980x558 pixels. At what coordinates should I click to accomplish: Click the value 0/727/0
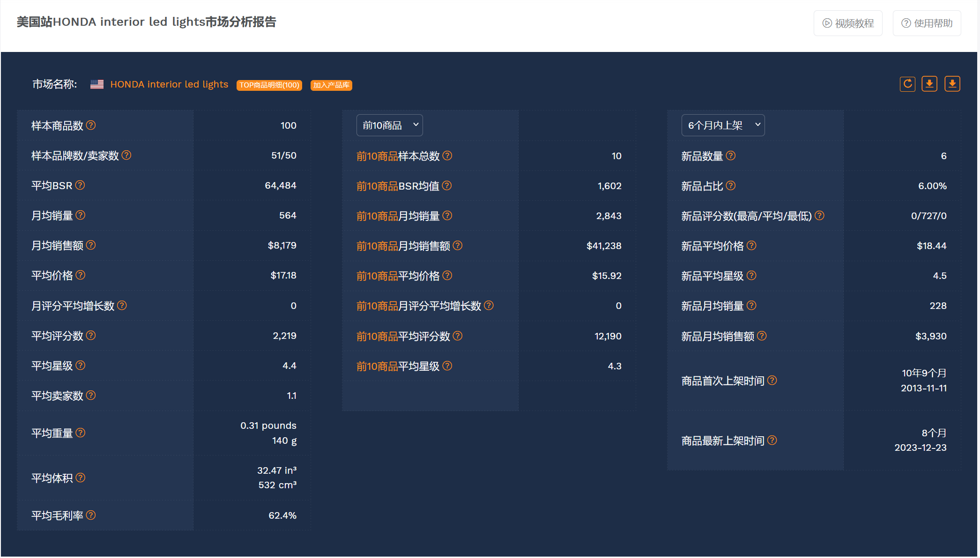[x=929, y=216]
